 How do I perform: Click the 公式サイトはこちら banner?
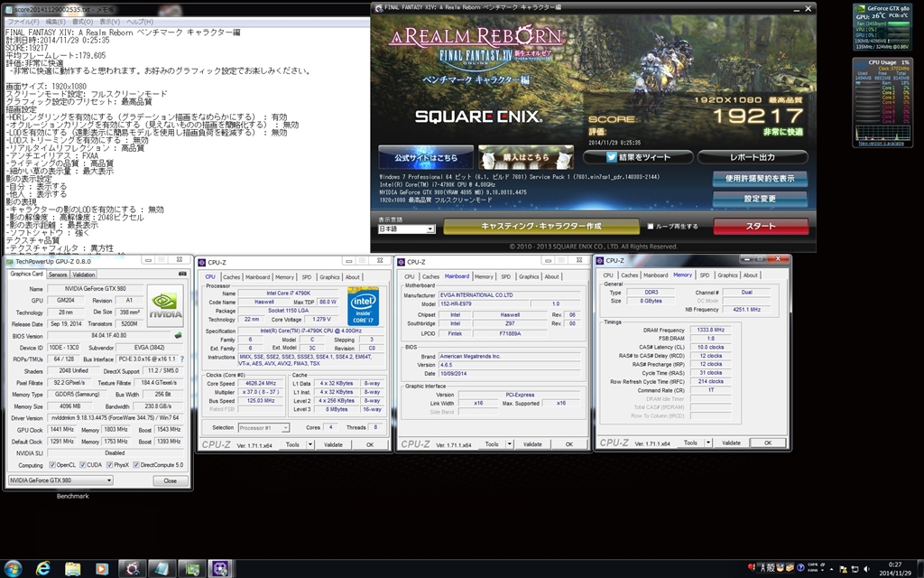pyautogui.click(x=426, y=157)
